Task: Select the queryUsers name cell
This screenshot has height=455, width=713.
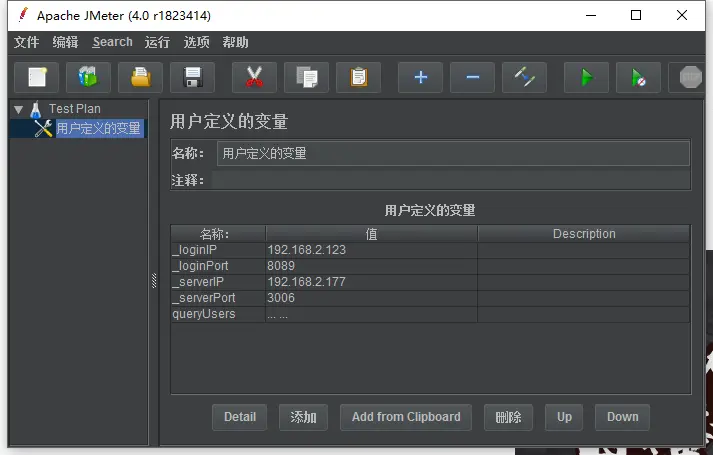Action: point(218,314)
